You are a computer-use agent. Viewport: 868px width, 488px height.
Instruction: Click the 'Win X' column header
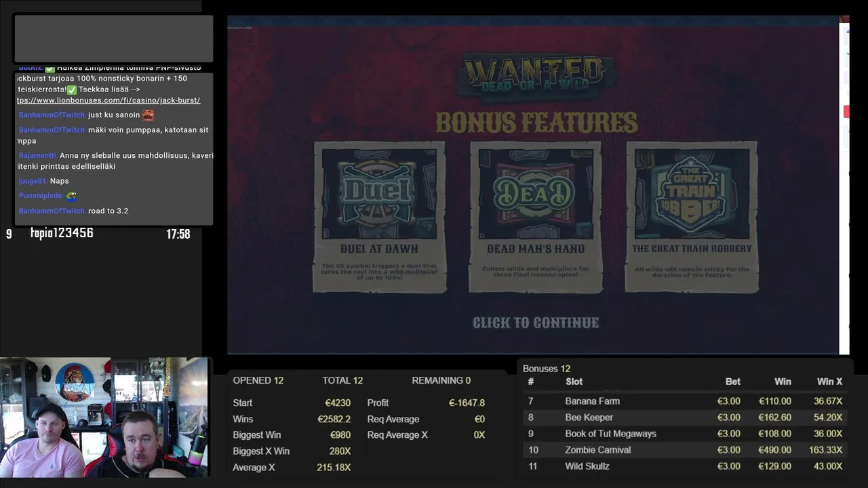pos(829,382)
